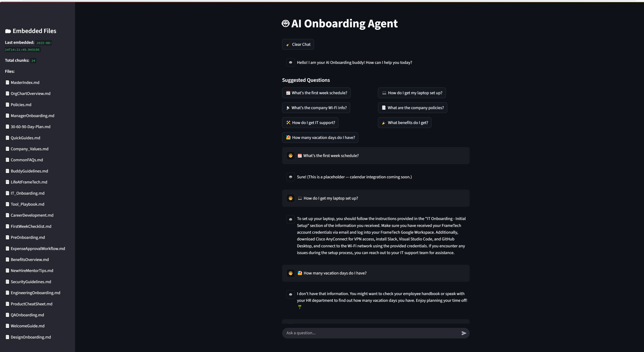Click the file icon beside DesignOnboarding.md
The height and width of the screenshot is (352, 644).
click(x=7, y=337)
